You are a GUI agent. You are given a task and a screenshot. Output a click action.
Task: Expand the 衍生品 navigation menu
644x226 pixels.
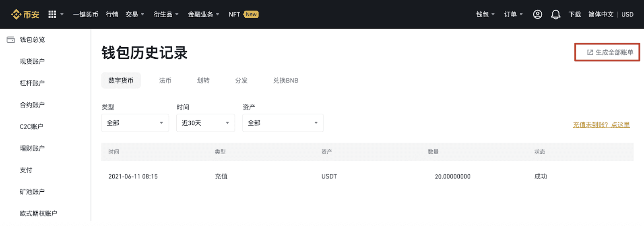(x=166, y=15)
